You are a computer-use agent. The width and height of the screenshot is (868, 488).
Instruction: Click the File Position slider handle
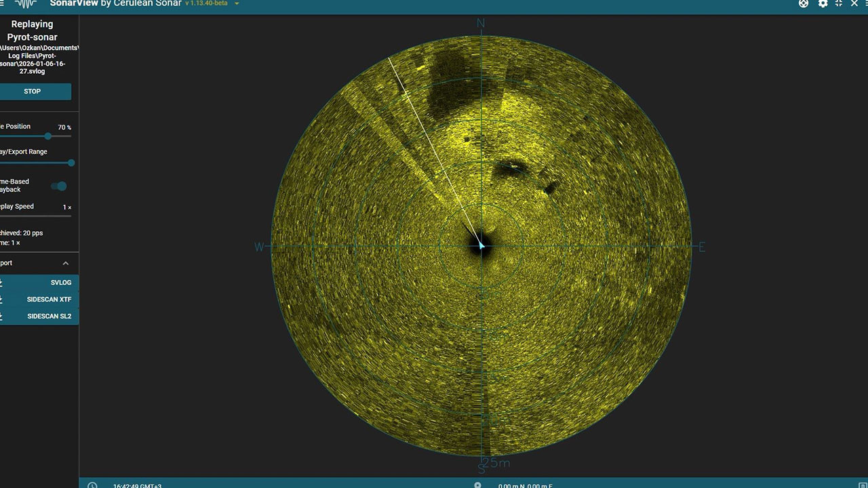click(48, 136)
